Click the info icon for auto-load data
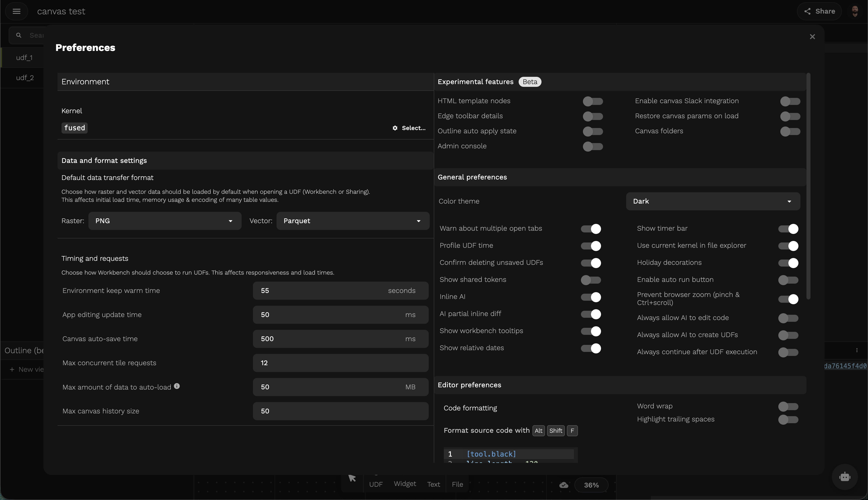This screenshot has width=868, height=500. (177, 386)
